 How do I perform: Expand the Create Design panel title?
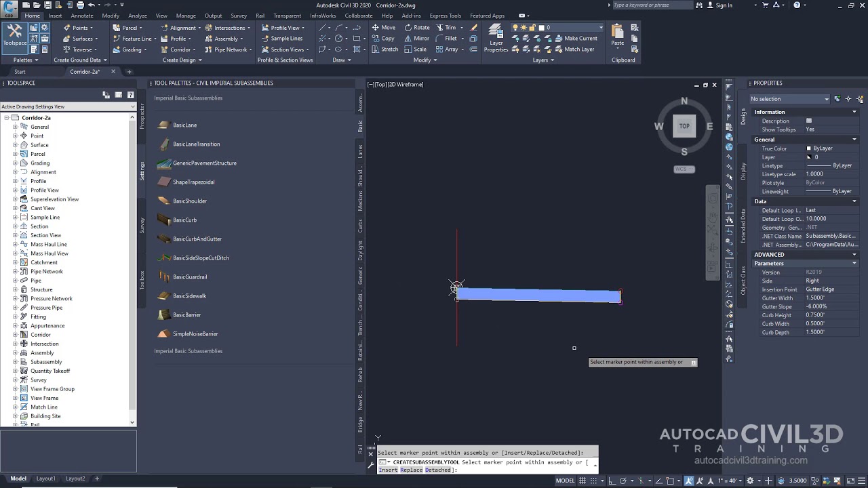tap(182, 60)
